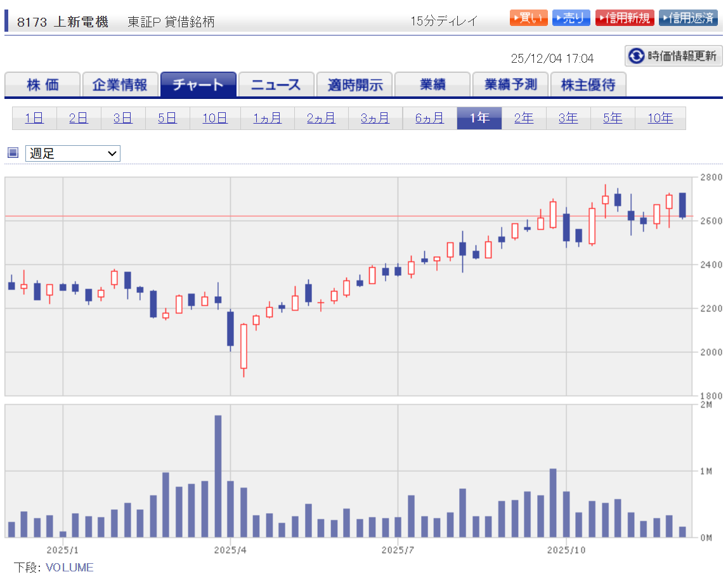Expand the 週足 chart interval dropdown

pos(72,153)
